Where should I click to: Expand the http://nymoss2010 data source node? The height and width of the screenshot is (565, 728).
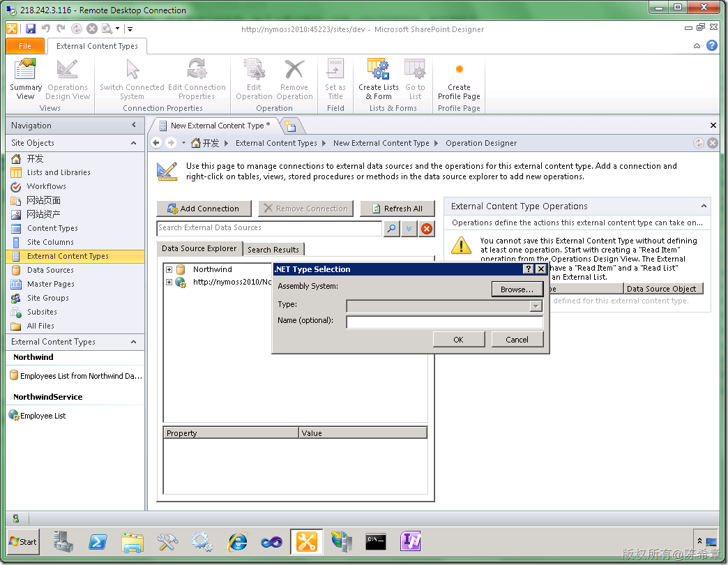[x=169, y=282]
